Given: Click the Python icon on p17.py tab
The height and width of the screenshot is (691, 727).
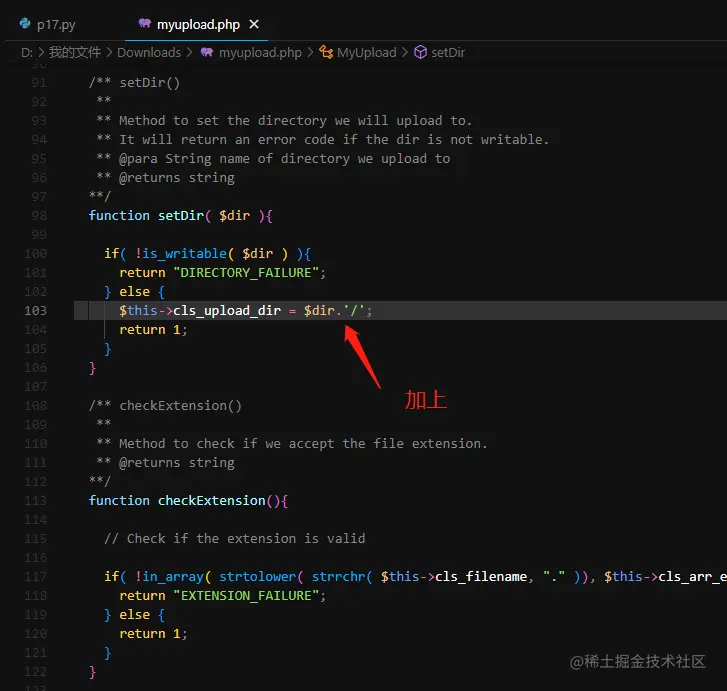Looking at the screenshot, I should (x=25, y=23).
